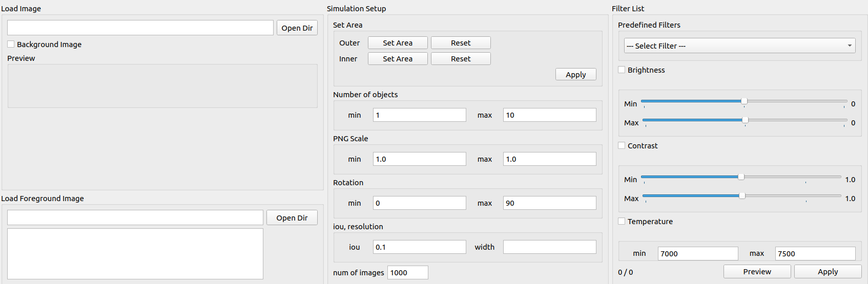
Task: Click Rotation max field
Action: [x=550, y=203]
